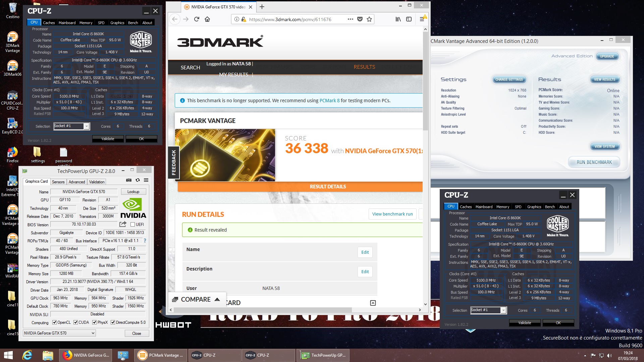644x362 pixels.
Task: Open the cine15 folder icon
Action: pyautogui.click(x=12, y=328)
